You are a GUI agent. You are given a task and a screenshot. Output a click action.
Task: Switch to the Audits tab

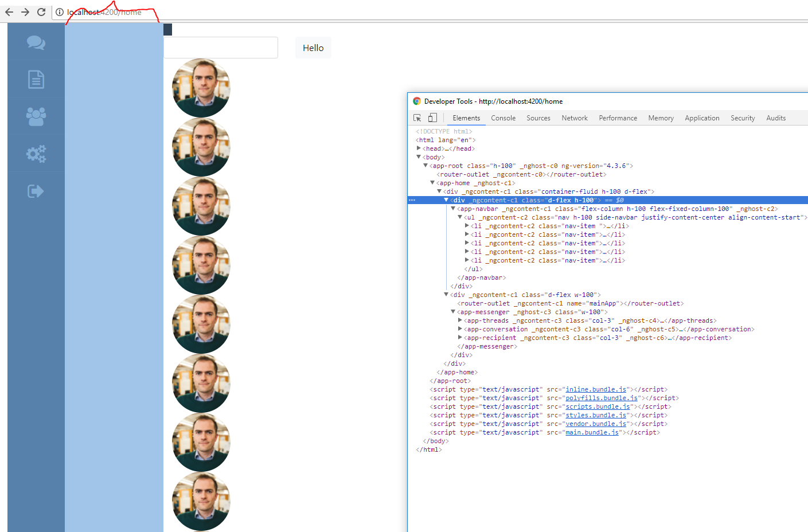776,118
